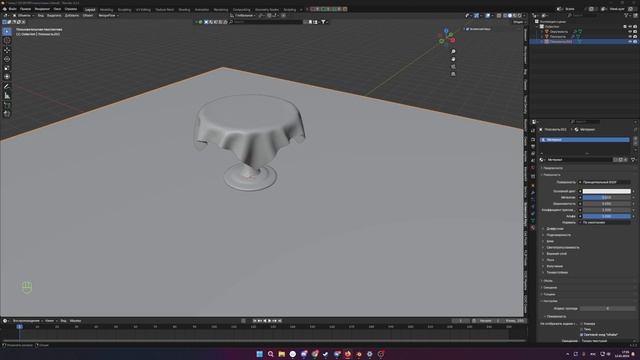Open Windows taskbar Search
The width and height of the screenshot is (640, 360).
[x=270, y=354]
